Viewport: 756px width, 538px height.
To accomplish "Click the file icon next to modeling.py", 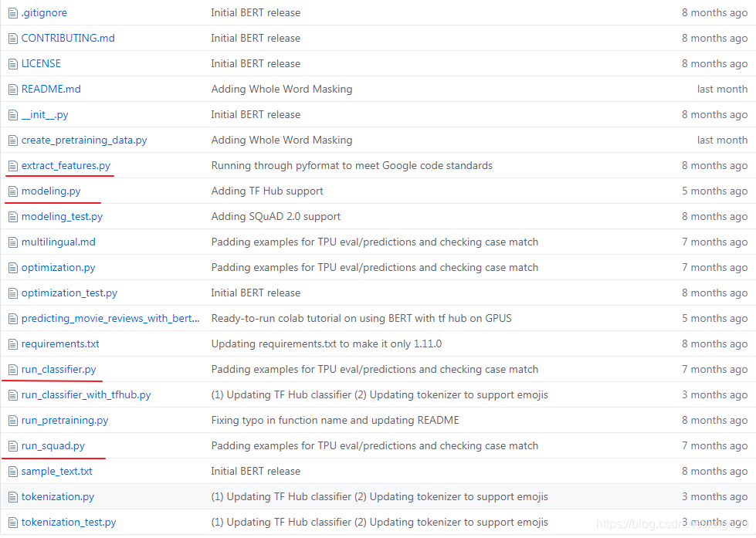I will 13,192.
